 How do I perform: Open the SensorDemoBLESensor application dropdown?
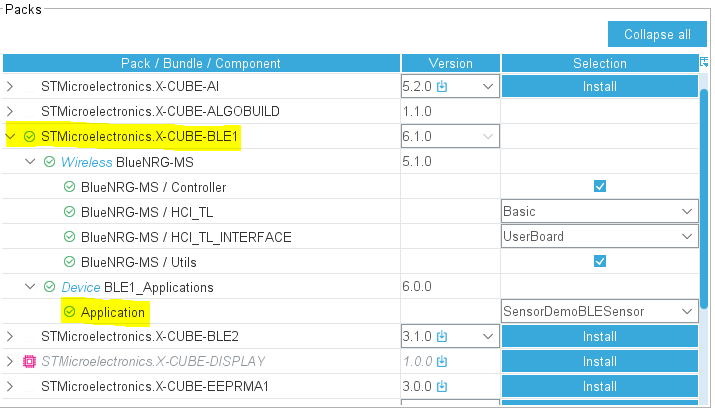[600, 311]
